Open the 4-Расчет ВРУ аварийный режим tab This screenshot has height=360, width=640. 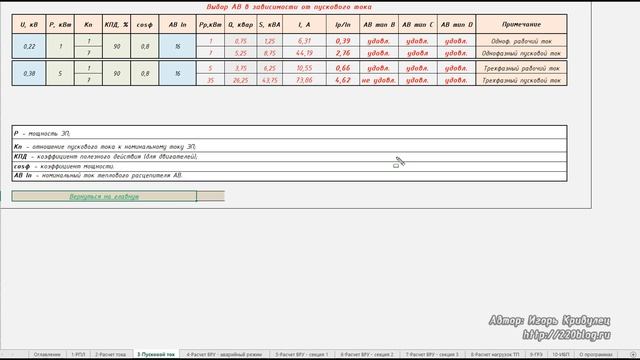click(224, 354)
